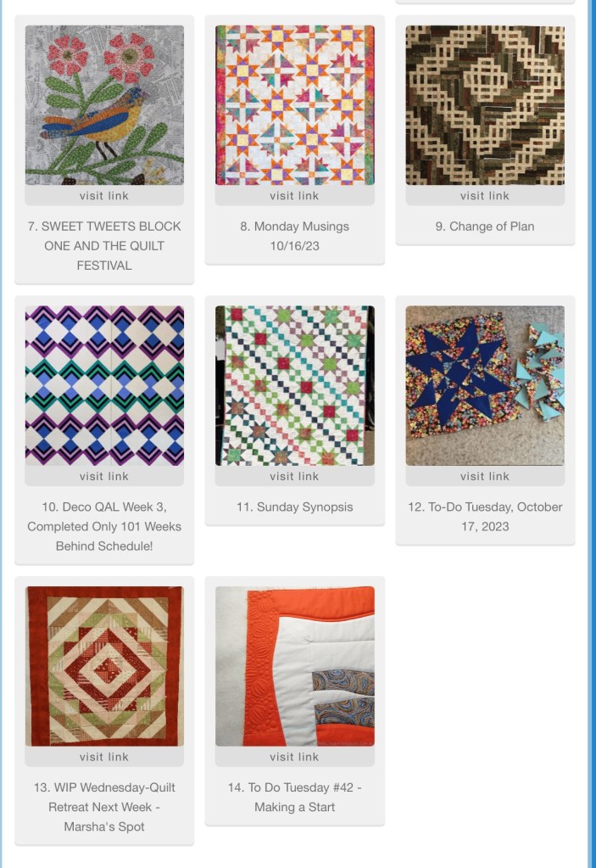Open the WIP Wednesday red diamond quilt image
Viewport: 596px width, 868px height.
click(x=104, y=667)
